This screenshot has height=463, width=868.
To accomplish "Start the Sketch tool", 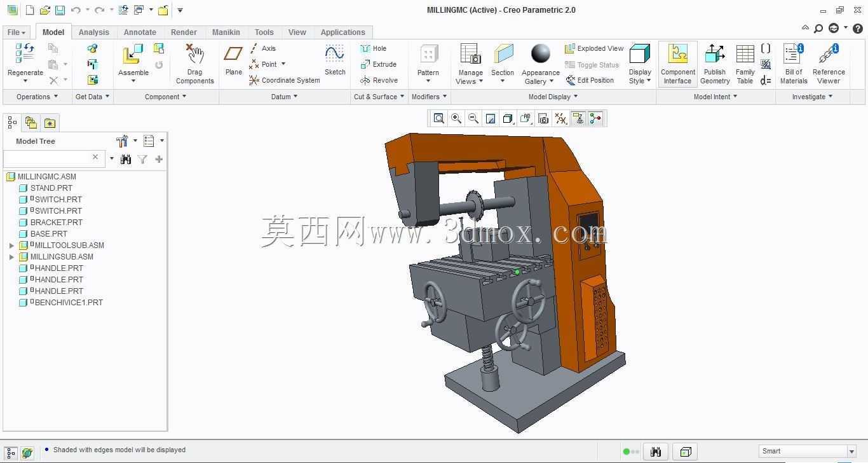I will (x=335, y=60).
